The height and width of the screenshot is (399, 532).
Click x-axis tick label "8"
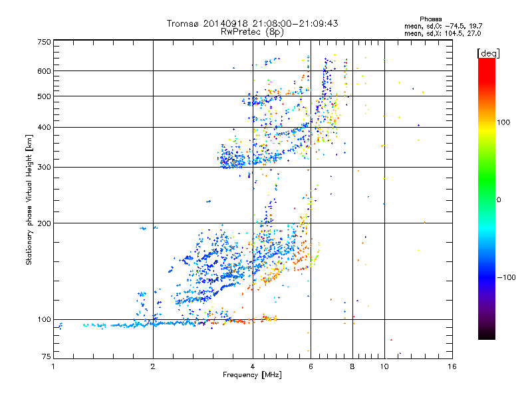point(352,366)
